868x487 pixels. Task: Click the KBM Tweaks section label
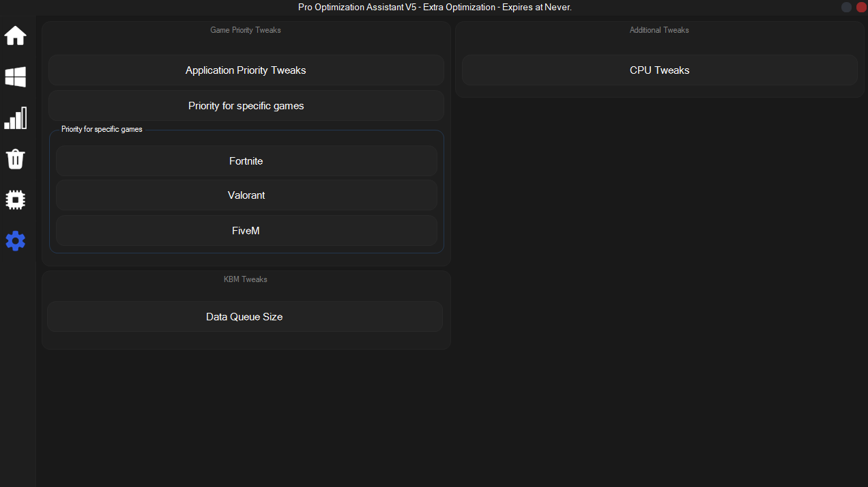pyautogui.click(x=246, y=279)
